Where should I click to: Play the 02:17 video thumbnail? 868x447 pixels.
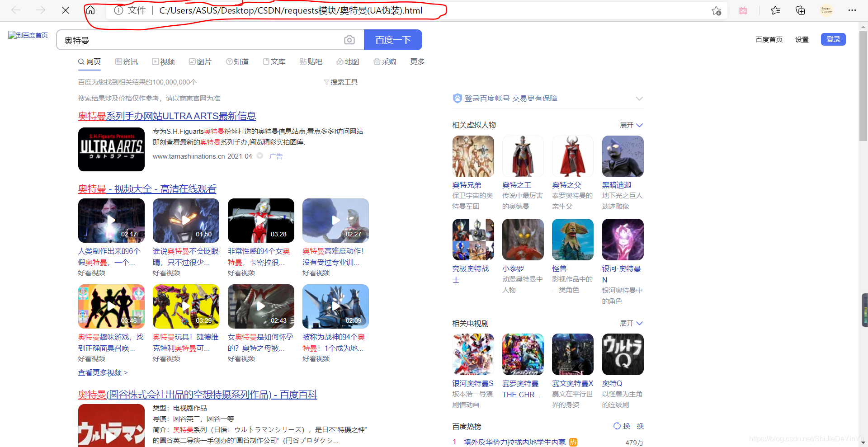[x=111, y=221]
